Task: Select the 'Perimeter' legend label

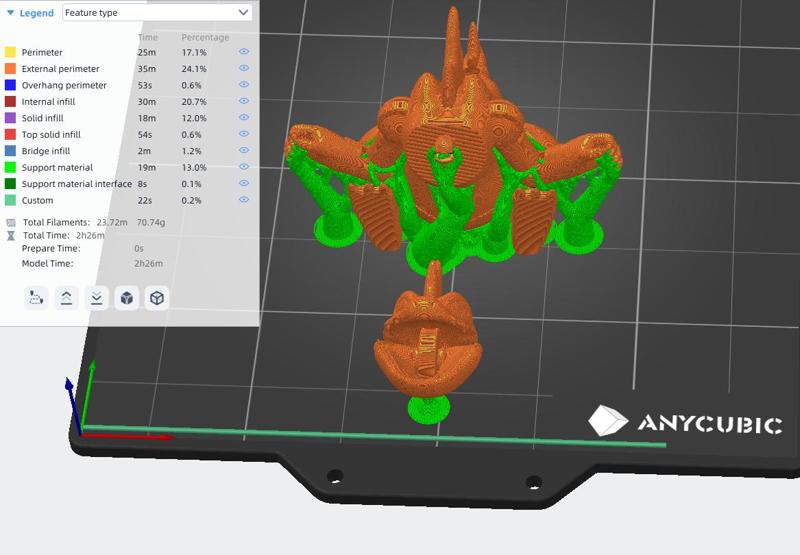Action: [x=42, y=53]
